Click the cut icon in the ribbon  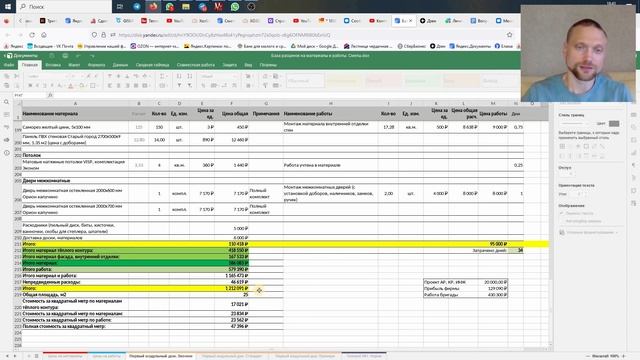click(x=16, y=76)
